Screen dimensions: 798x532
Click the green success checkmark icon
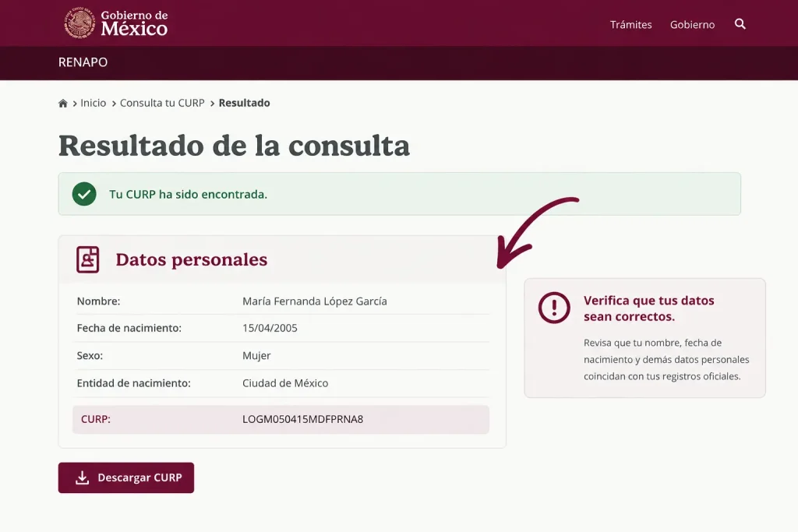pos(84,194)
